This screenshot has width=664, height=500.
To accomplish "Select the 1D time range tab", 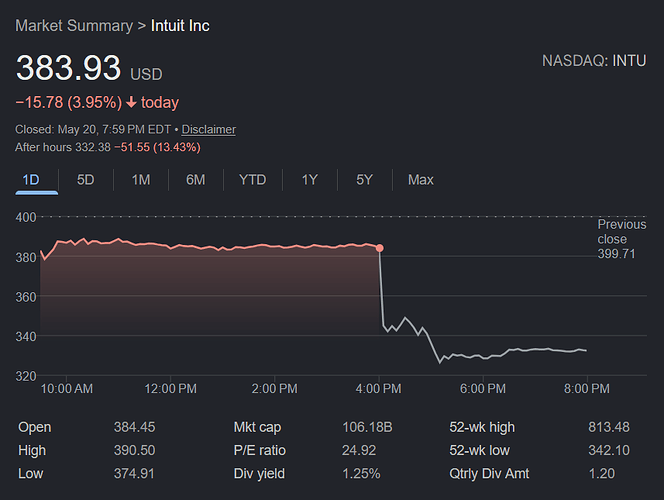I will point(31,180).
